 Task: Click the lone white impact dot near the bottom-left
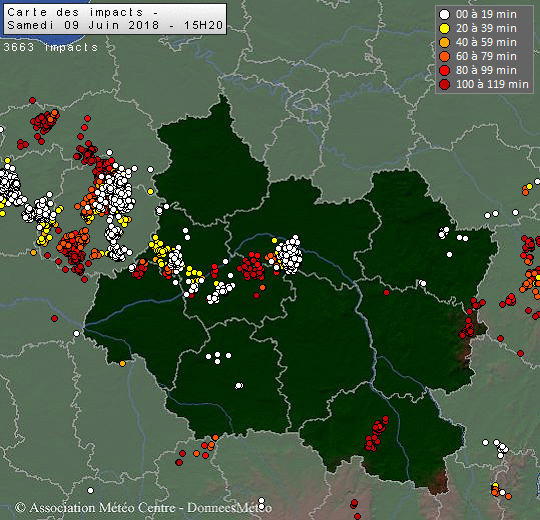pyautogui.click(x=91, y=490)
